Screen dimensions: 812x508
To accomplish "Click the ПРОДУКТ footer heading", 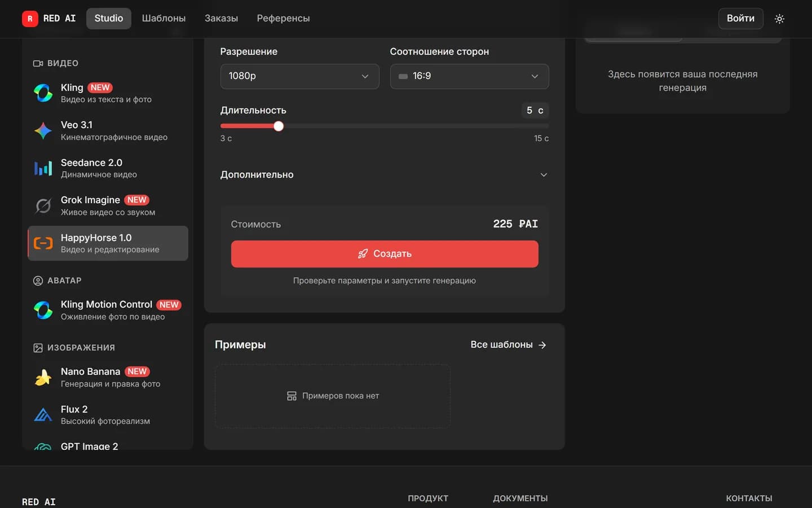I will [428, 498].
